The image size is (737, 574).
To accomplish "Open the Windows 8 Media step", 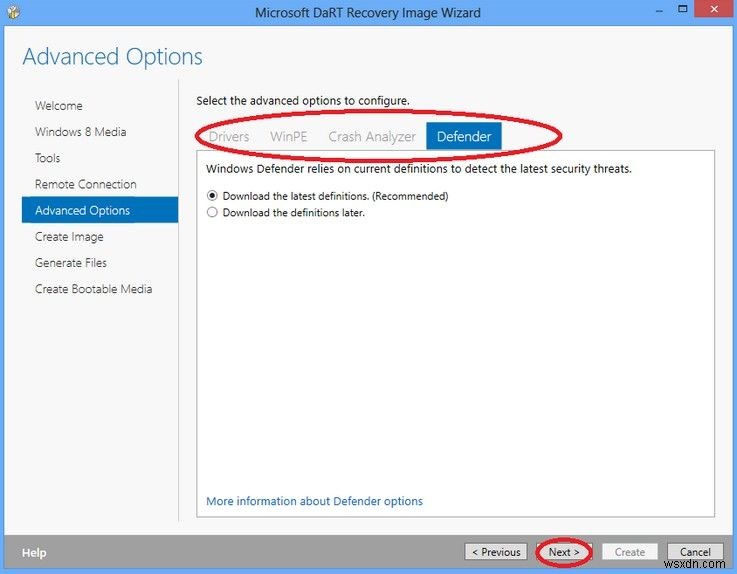I will tap(80, 132).
